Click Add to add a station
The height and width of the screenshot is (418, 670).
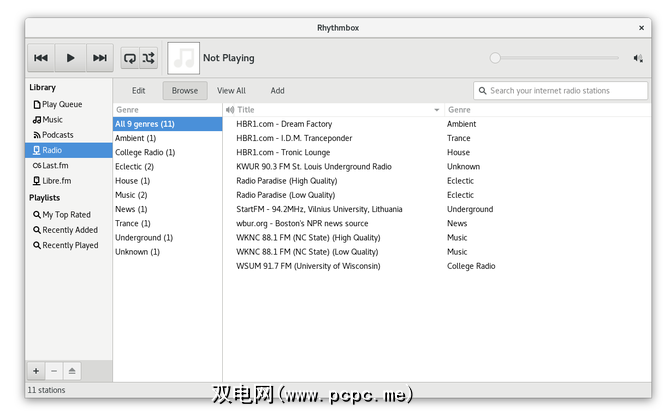tap(277, 91)
